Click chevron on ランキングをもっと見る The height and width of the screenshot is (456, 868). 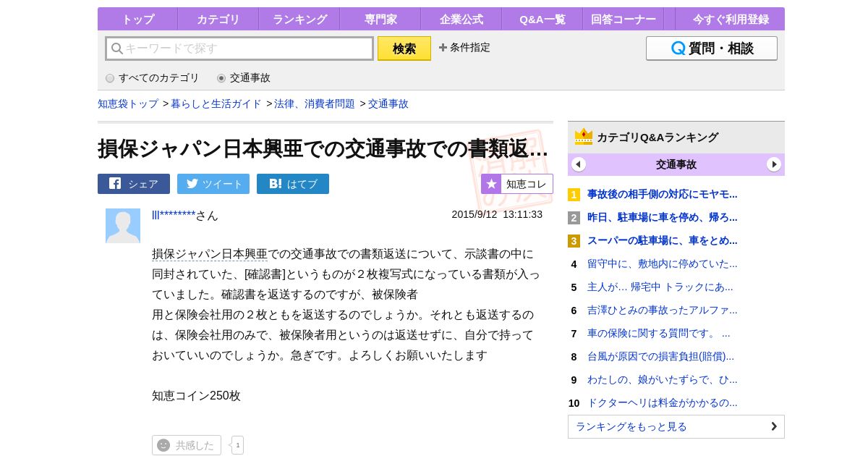774,426
